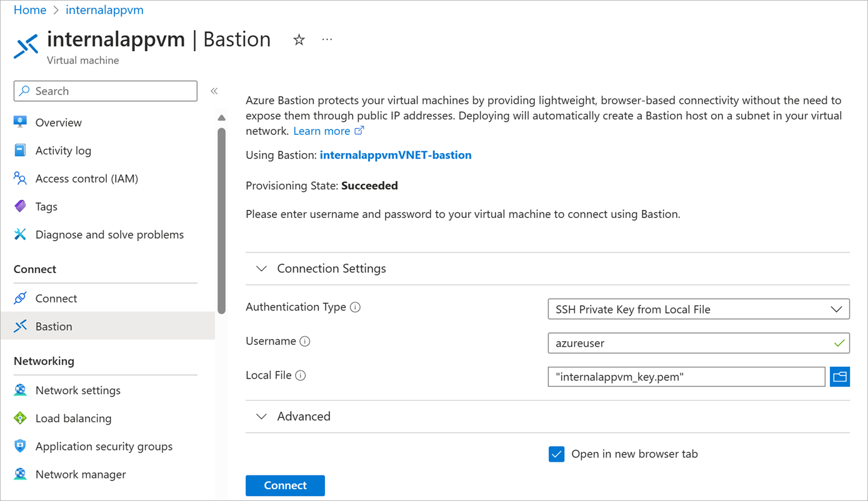The image size is (868, 501).
Task: Click external link icon next to Learn more
Action: 359,131
